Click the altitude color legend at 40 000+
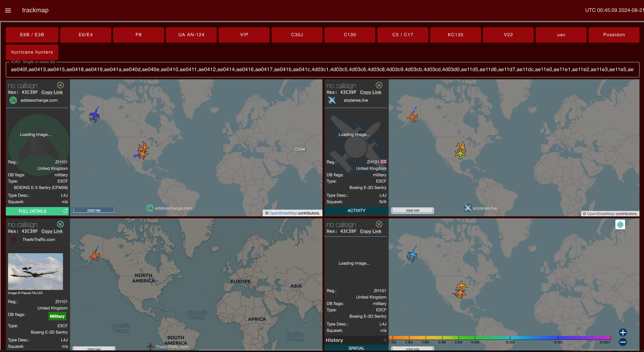This screenshot has height=352, width=644. (605, 342)
